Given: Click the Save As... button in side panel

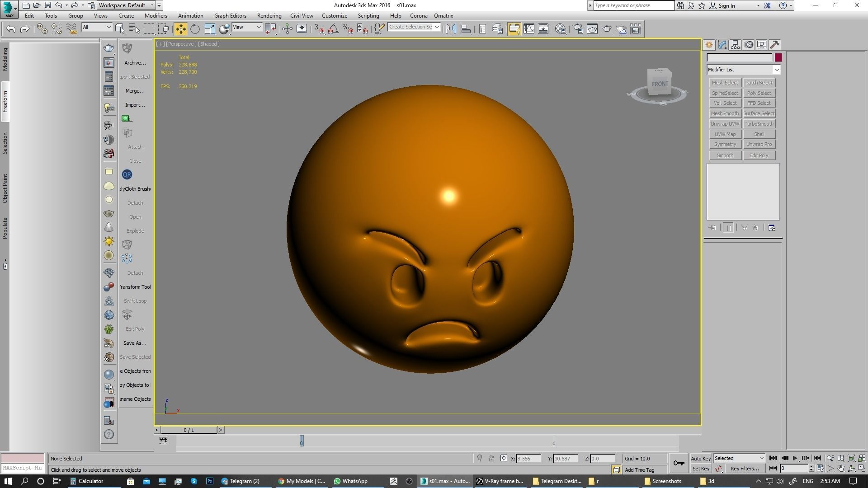Looking at the screenshot, I should pos(135,343).
